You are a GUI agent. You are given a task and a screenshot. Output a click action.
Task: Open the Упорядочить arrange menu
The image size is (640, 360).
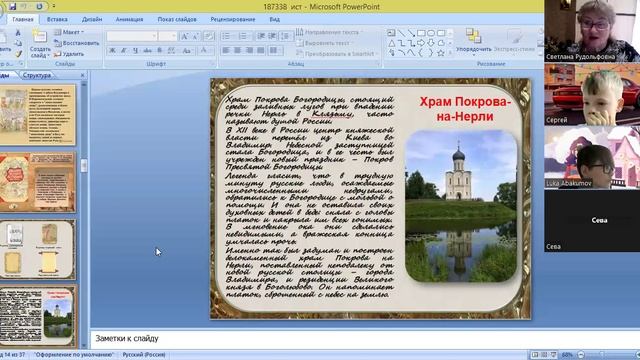tap(473, 41)
